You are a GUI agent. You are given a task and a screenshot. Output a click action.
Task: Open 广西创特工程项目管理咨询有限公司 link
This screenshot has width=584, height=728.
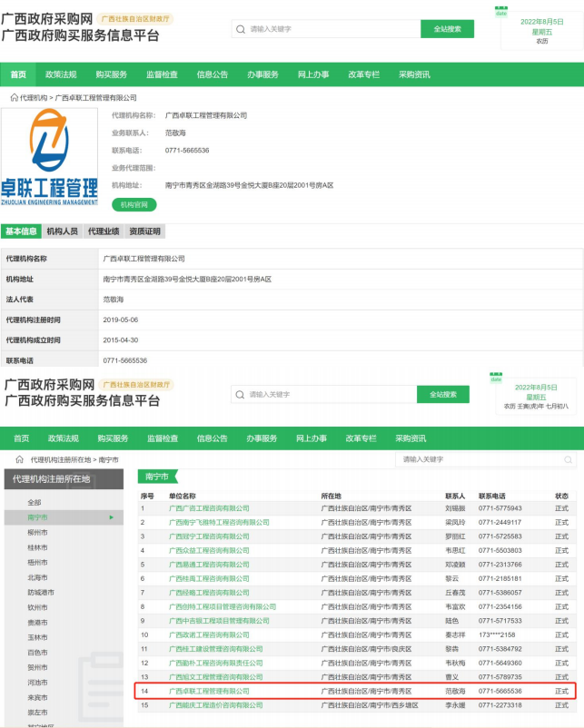(223, 607)
